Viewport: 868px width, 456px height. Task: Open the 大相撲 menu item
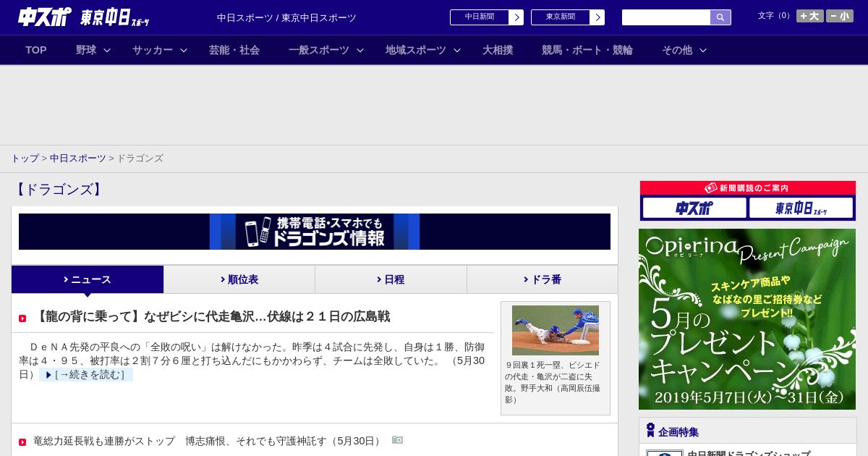(x=498, y=50)
